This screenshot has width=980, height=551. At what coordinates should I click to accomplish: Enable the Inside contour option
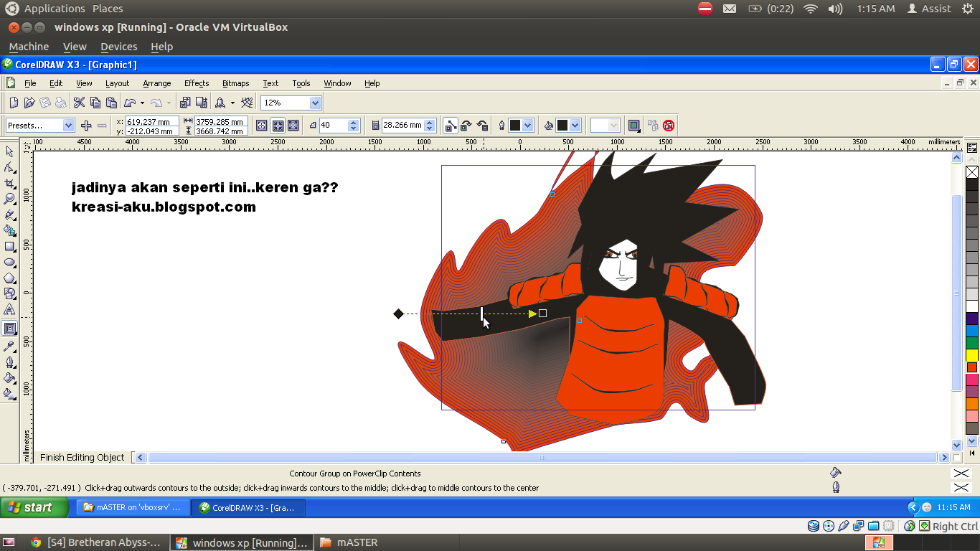[x=278, y=126]
